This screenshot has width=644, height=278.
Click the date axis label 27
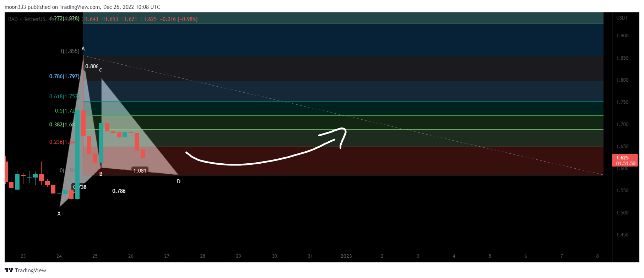tap(167, 256)
